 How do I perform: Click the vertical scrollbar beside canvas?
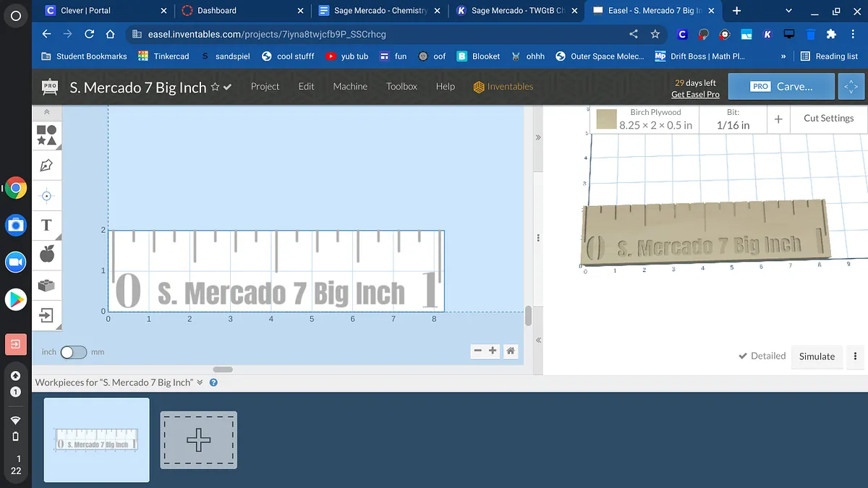click(x=528, y=316)
